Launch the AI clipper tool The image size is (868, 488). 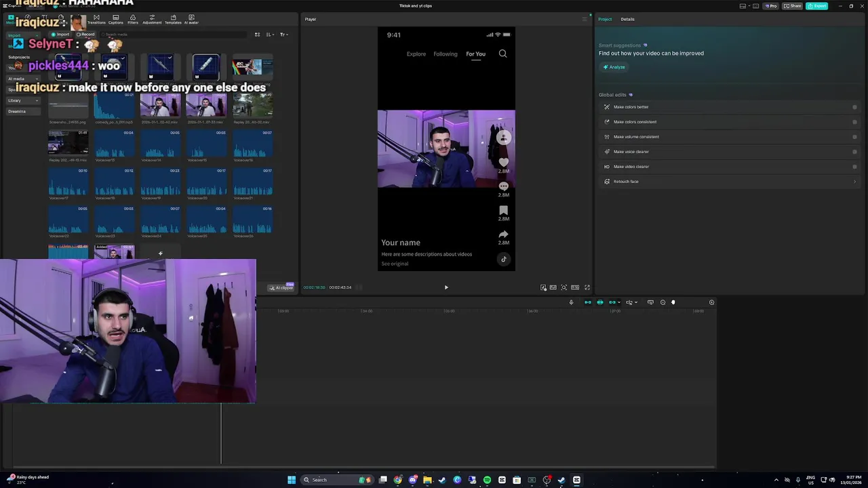pos(281,287)
